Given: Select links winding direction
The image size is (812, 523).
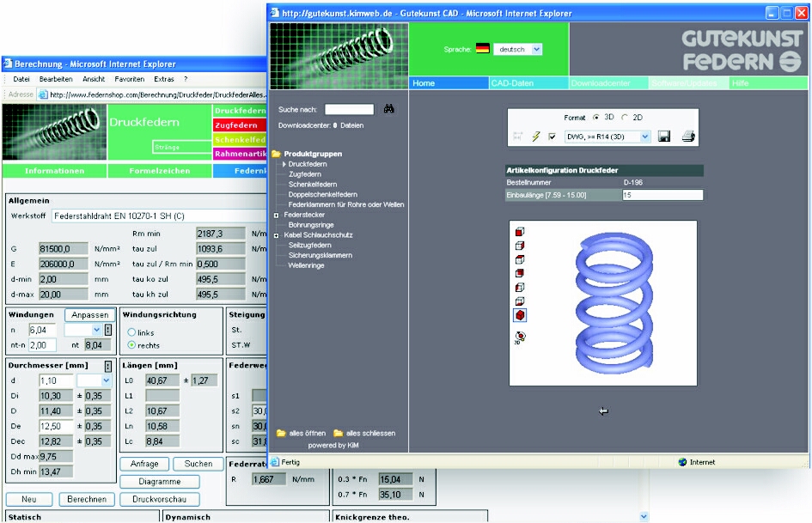Looking at the screenshot, I should click(x=131, y=332).
